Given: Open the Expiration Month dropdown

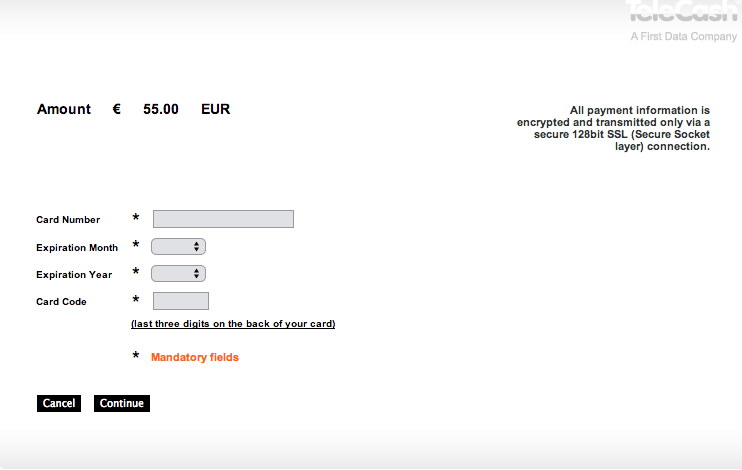Looking at the screenshot, I should [178, 246].
